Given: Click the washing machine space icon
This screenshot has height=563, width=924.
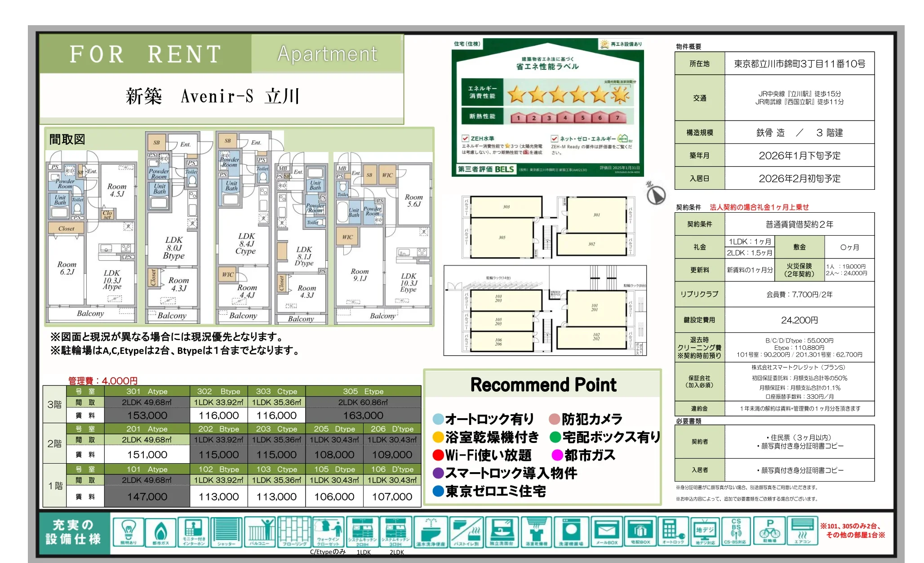Looking at the screenshot, I should click(571, 532).
